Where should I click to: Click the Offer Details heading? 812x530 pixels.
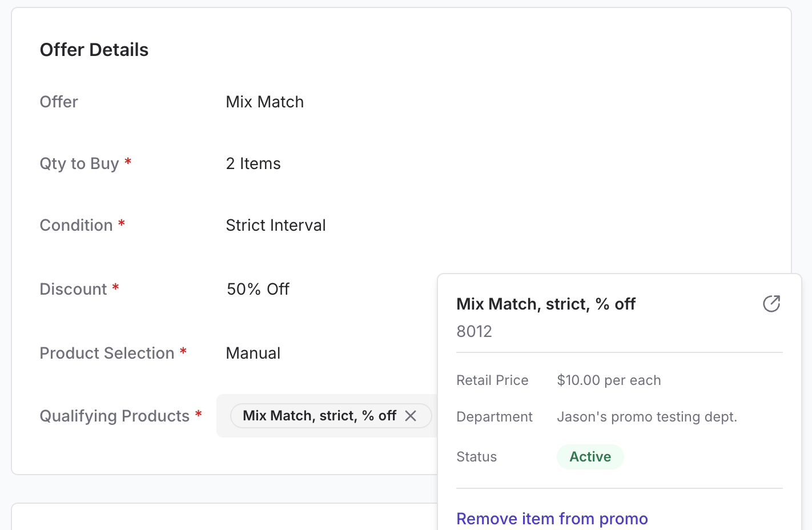pyautogui.click(x=94, y=50)
